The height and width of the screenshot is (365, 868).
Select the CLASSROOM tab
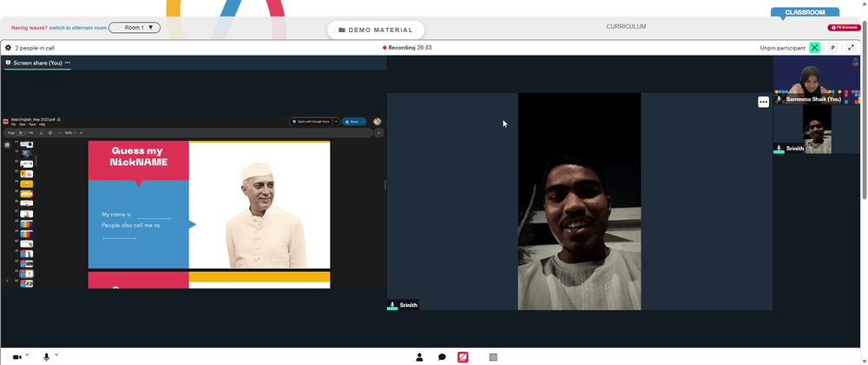click(x=805, y=12)
